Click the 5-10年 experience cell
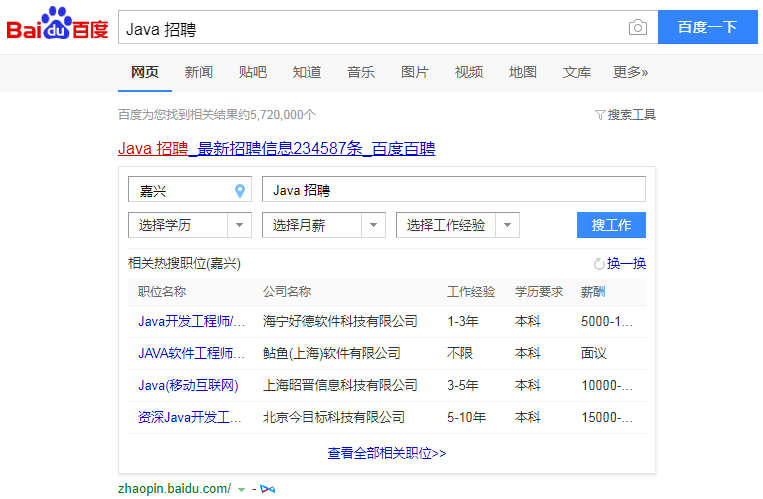The image size is (763, 499). click(x=466, y=418)
